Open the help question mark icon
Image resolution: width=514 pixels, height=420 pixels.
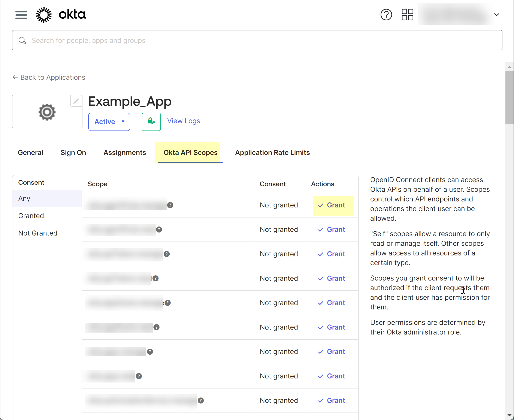click(386, 15)
